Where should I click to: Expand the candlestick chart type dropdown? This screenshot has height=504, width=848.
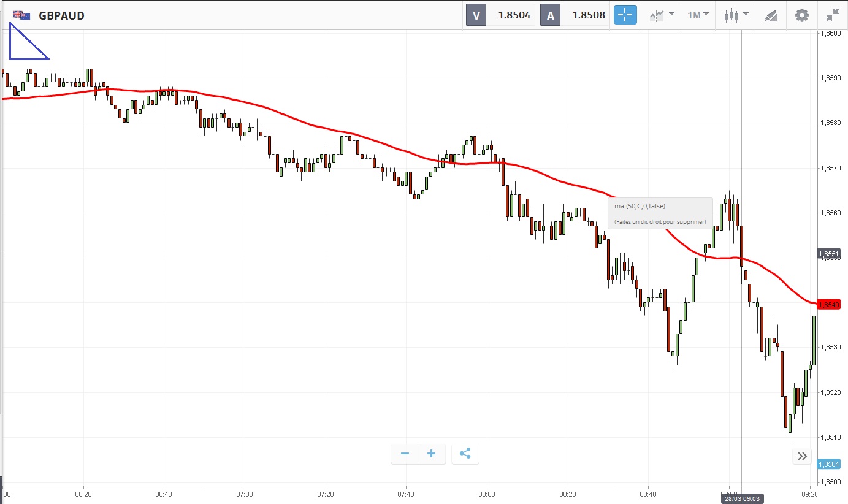(x=736, y=15)
